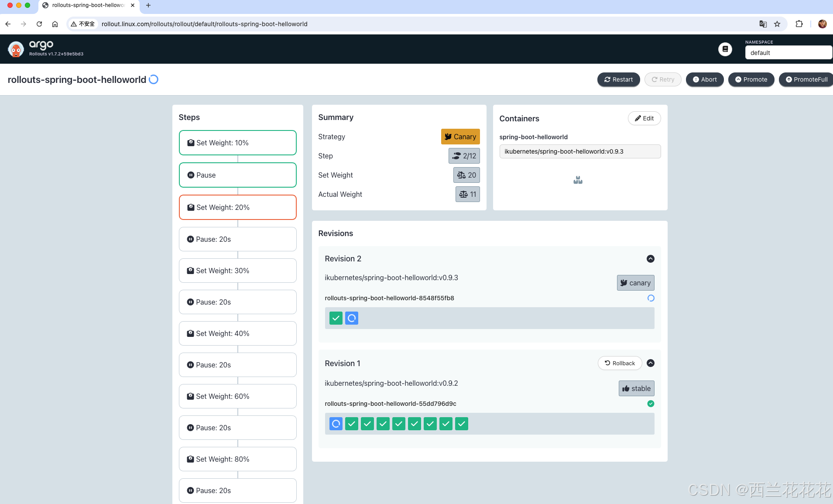Select the Pause: 20s step under 30%
Viewport: 833px width, 504px height.
[238, 302]
